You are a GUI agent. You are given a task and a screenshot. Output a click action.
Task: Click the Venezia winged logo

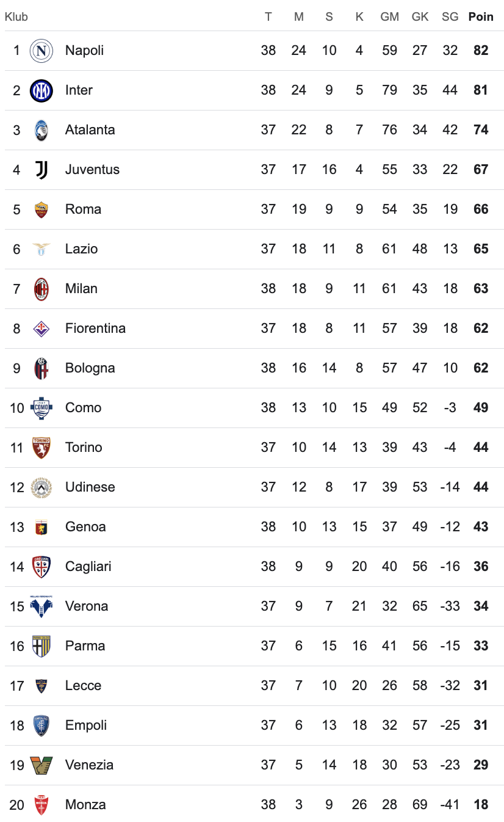(x=41, y=765)
